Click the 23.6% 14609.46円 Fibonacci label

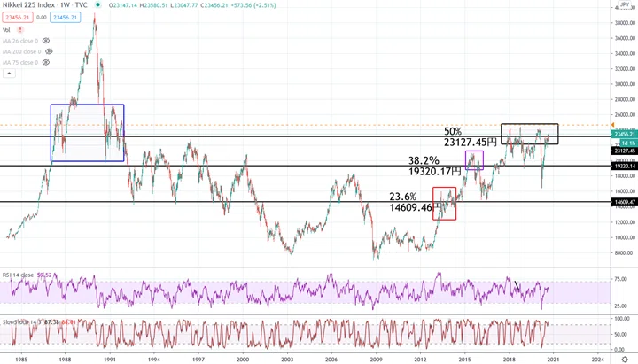coord(416,202)
